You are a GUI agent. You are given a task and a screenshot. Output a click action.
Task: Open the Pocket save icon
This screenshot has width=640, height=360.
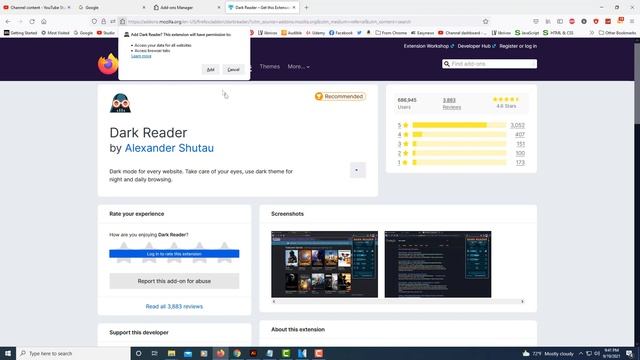click(x=536, y=21)
